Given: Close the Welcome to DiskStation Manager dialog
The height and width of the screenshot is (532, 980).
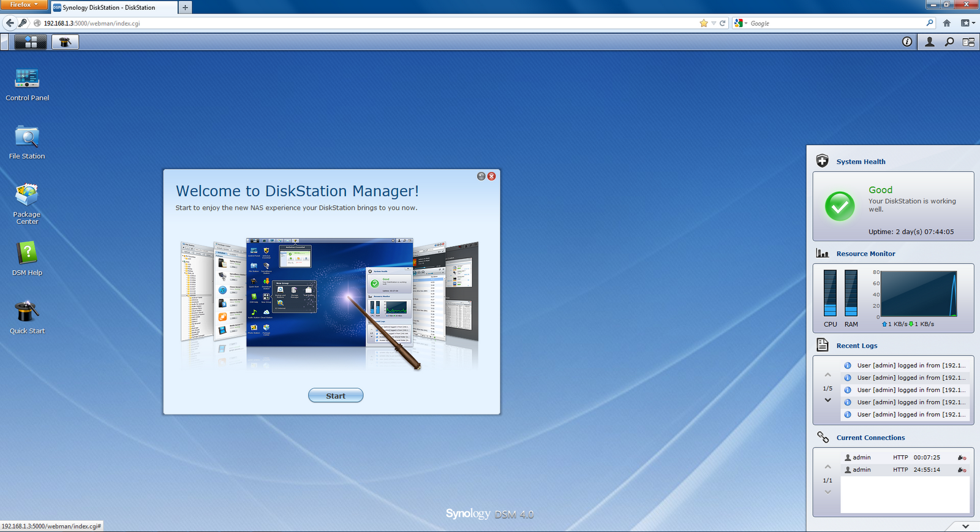Looking at the screenshot, I should 491,176.
